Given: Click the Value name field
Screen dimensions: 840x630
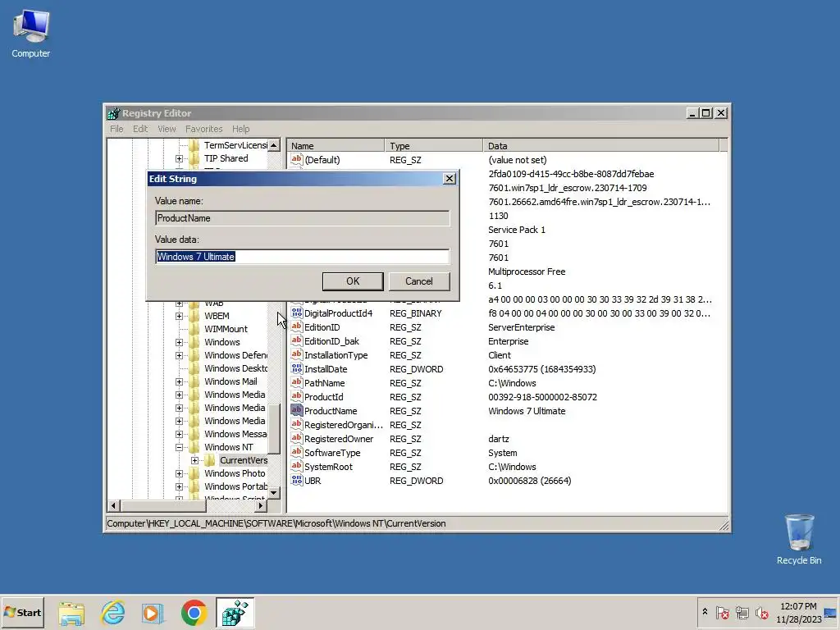Looking at the screenshot, I should click(x=303, y=218).
